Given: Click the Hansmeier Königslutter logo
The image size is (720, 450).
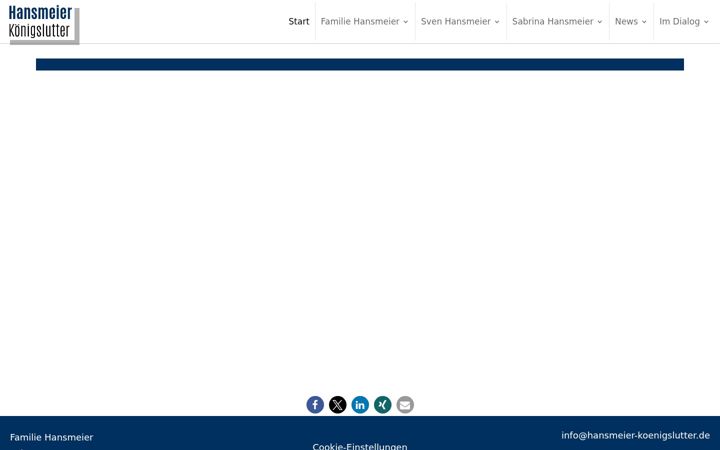Looking at the screenshot, I should [44, 23].
